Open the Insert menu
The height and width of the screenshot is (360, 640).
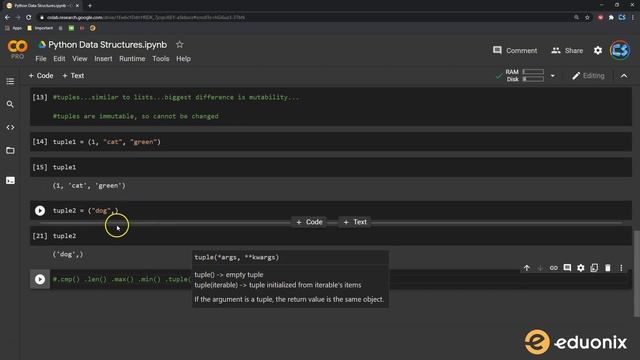tap(103, 59)
